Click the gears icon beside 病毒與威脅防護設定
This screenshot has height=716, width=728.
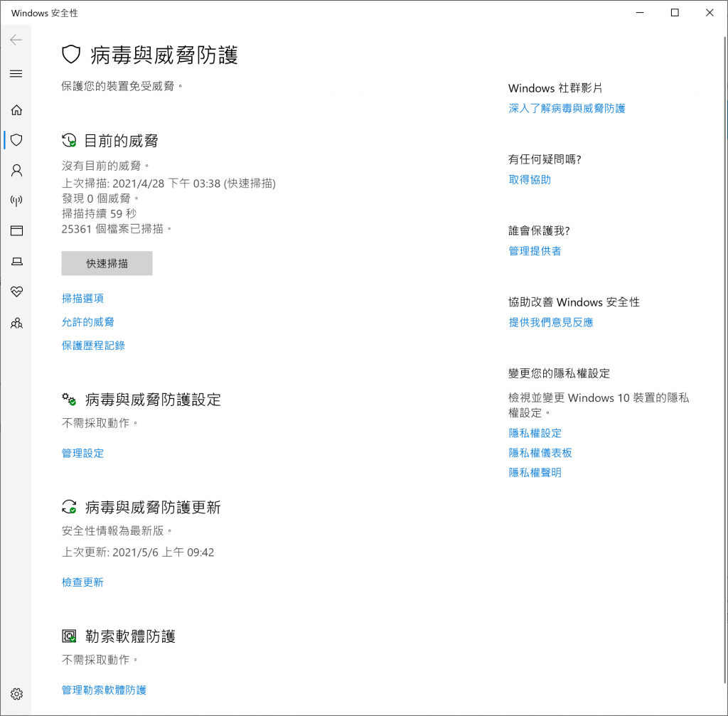pyautogui.click(x=69, y=399)
